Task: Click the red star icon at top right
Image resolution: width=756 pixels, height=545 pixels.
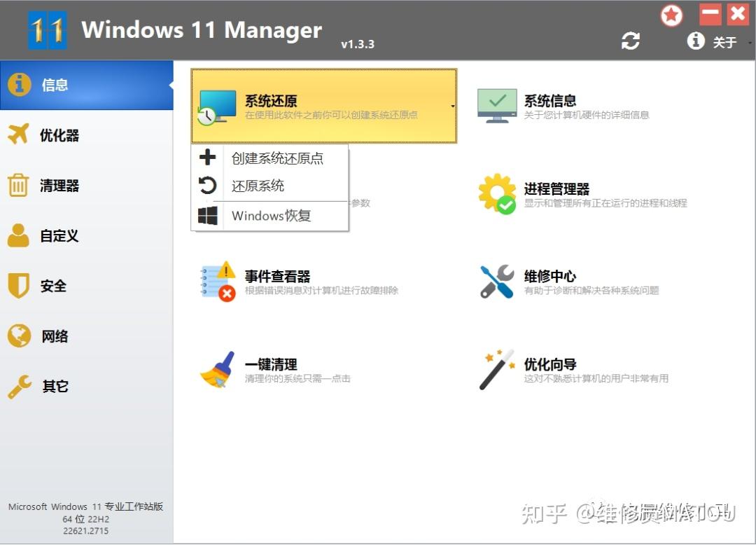Action: pos(671,15)
